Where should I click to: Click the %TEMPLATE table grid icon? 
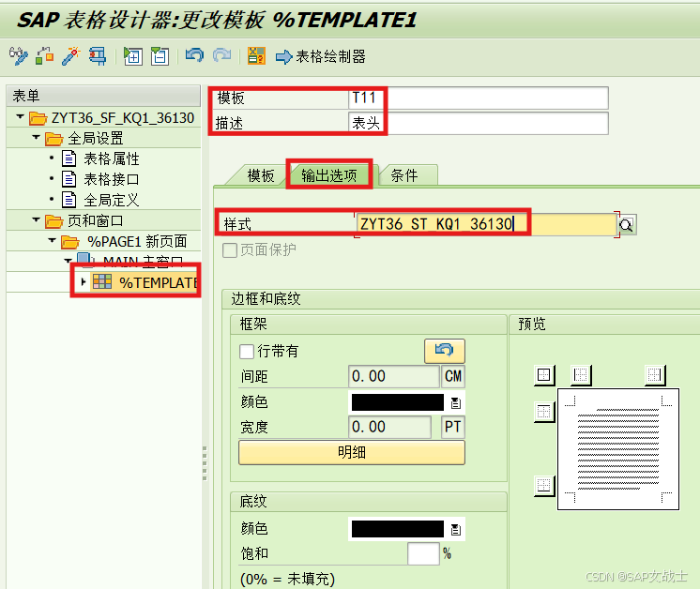pos(102,281)
